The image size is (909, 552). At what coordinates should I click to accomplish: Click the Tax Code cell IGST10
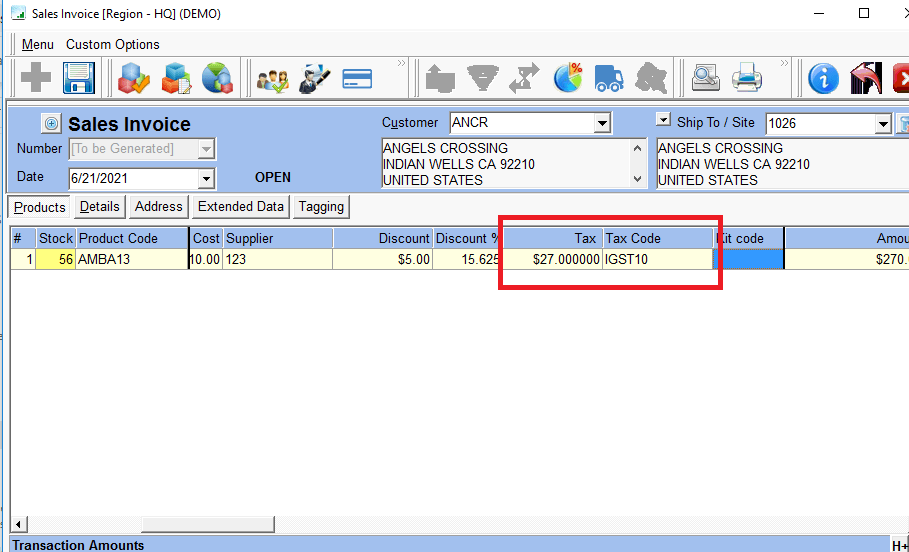[656, 259]
